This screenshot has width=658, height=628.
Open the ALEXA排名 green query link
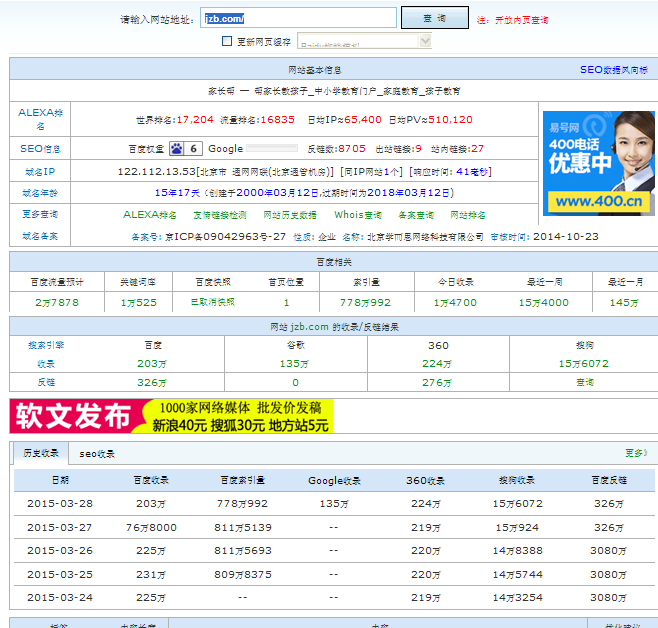pos(150,215)
